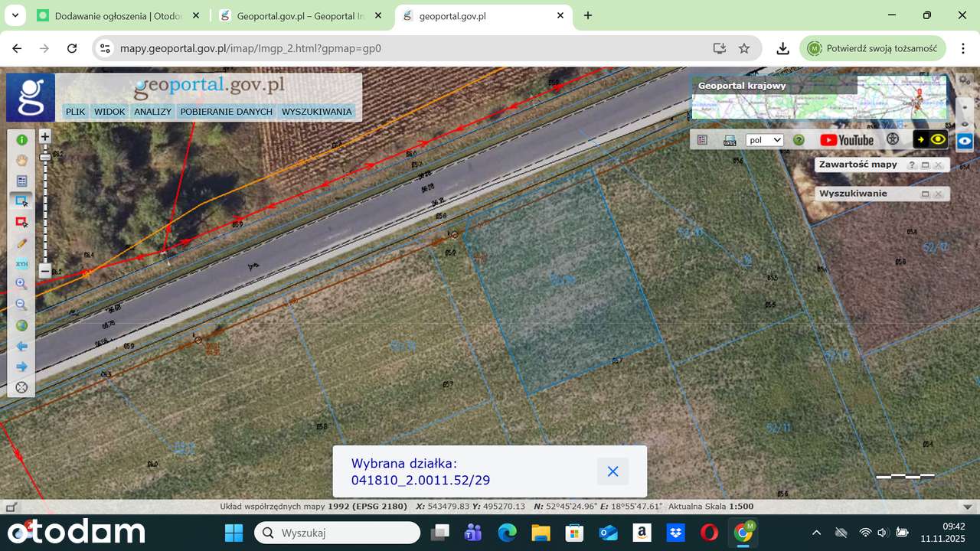Expand the Zawartość mapy panel
Image resolution: width=980 pixels, height=551 pixels.
(925, 165)
